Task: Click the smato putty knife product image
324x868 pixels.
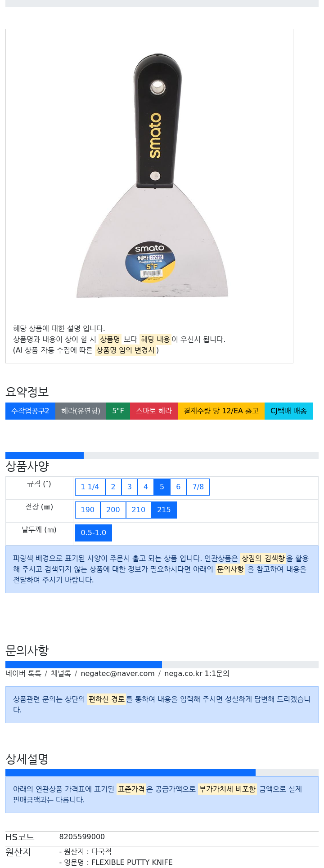Action: click(x=152, y=175)
